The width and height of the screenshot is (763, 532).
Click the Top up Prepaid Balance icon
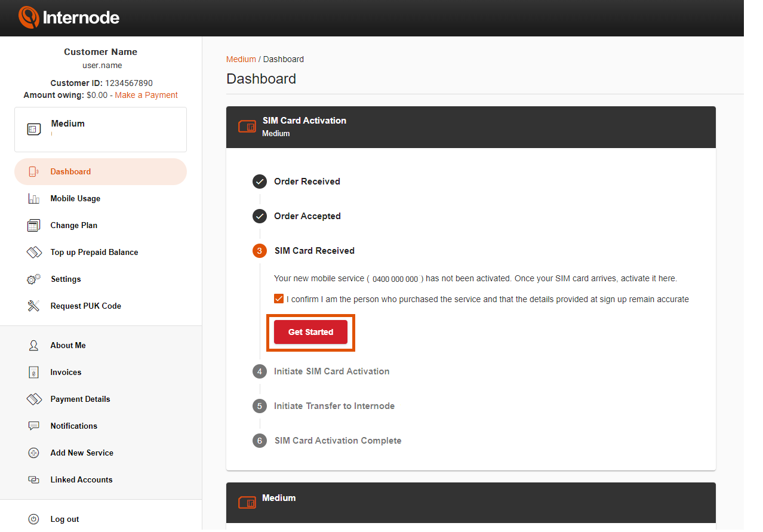tap(34, 253)
